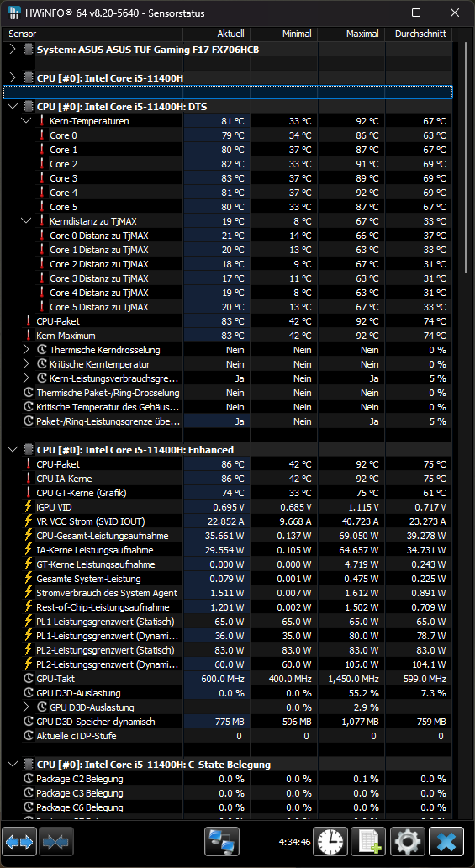Click the lightning icon next to iGPU VID
The height and width of the screenshot is (868, 475).
coord(29,506)
